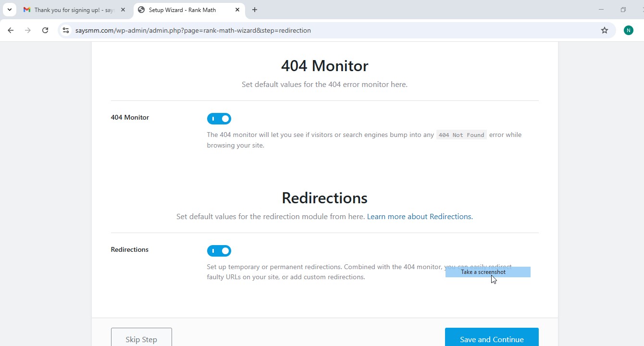The width and height of the screenshot is (644, 346).
Task: Close the Setup Wizard tab
Action: pyautogui.click(x=237, y=10)
